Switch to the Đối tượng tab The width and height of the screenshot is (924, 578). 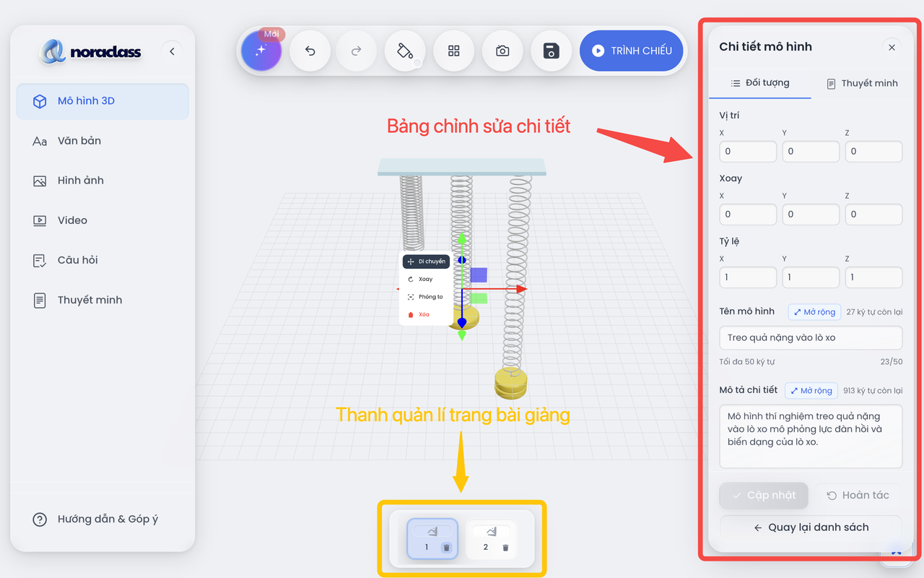(x=760, y=83)
